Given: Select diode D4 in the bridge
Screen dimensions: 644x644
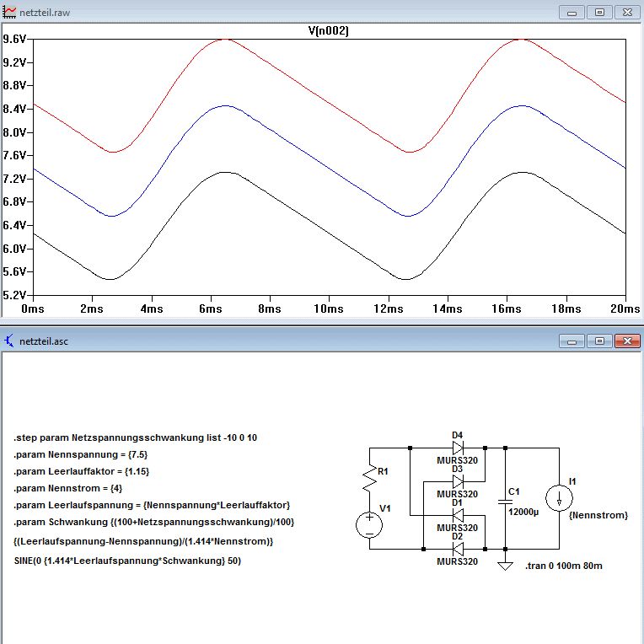Looking at the screenshot, I should coord(458,448).
